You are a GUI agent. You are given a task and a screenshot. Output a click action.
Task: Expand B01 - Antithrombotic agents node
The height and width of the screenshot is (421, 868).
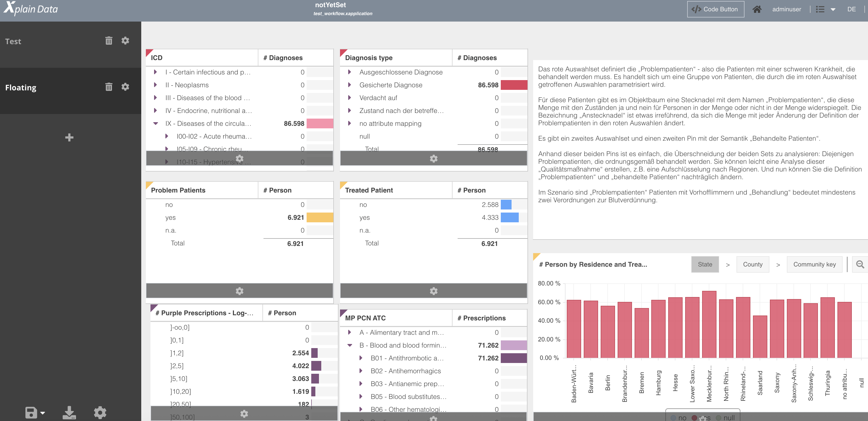click(361, 358)
